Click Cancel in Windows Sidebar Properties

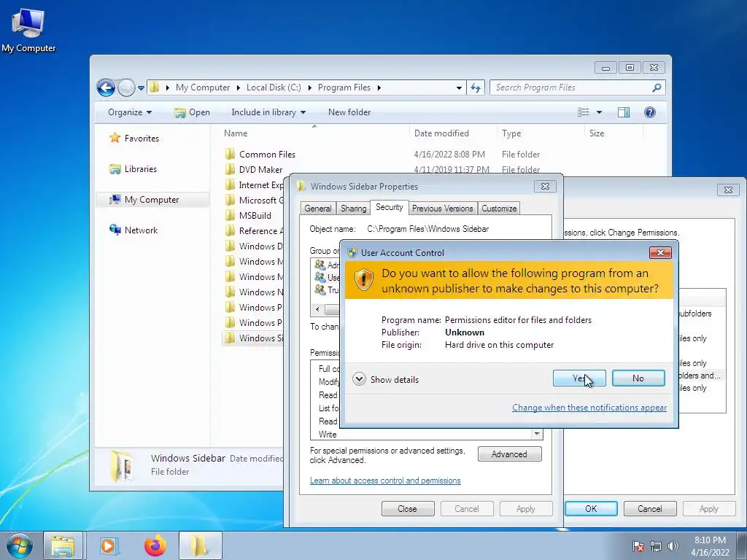click(467, 508)
